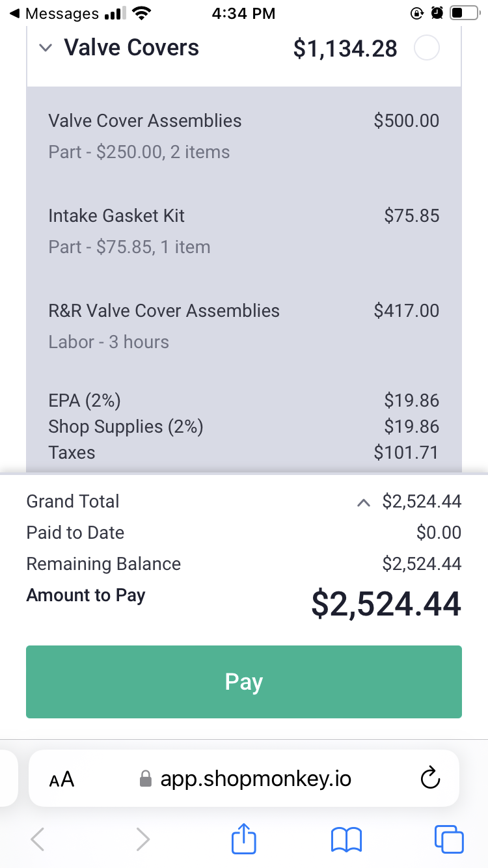Screen dimensions: 488x868
Task: Open the Safari bookmarks icon
Action: 346,840
